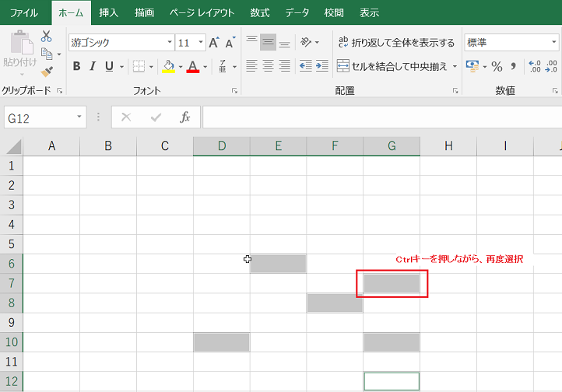This screenshot has height=392, width=562.
Task: Apply the yellow fill color swatch
Action: point(168,67)
